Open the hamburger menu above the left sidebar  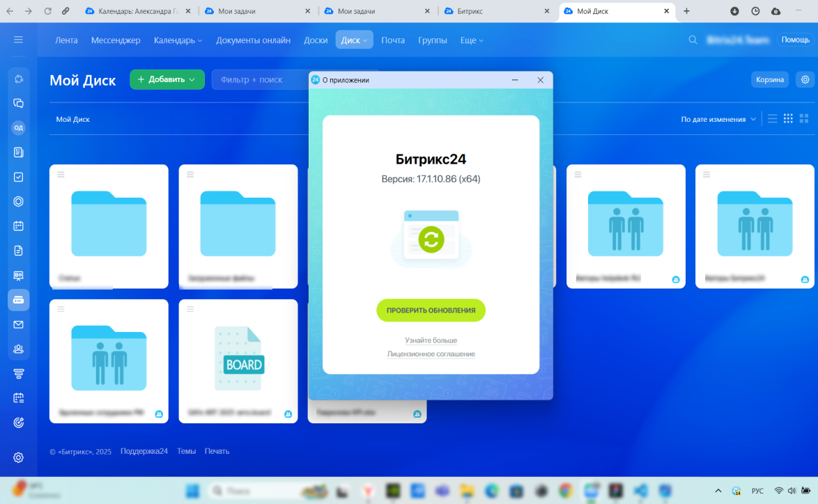pyautogui.click(x=18, y=40)
